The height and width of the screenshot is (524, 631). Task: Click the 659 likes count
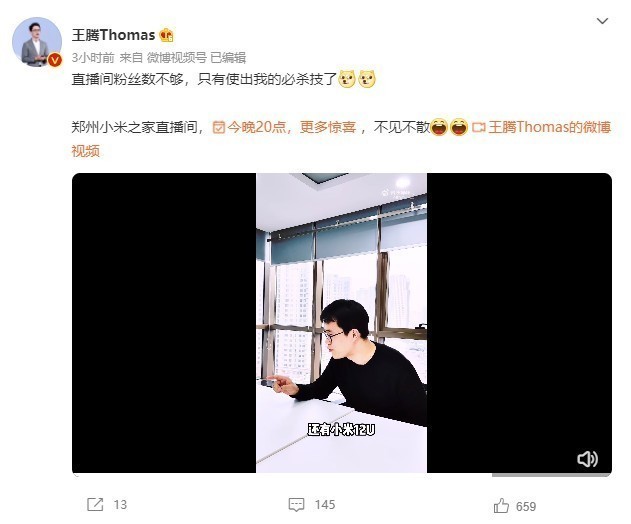tap(526, 506)
